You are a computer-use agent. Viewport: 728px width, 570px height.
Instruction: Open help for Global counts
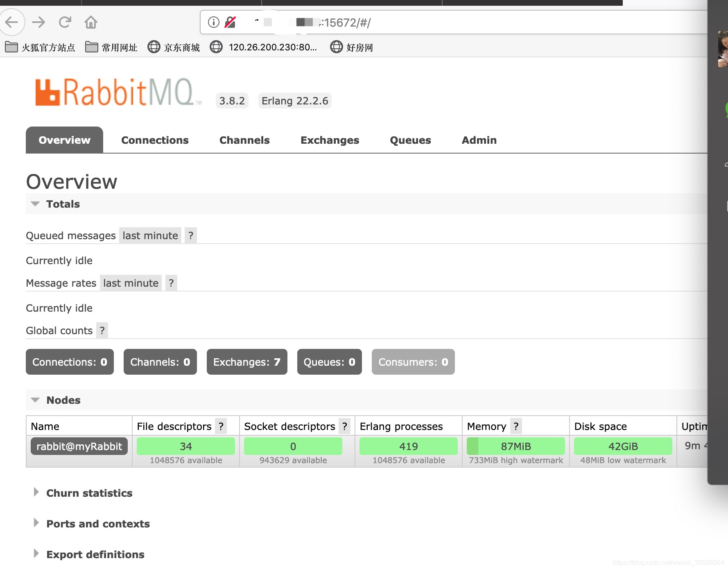click(x=102, y=330)
